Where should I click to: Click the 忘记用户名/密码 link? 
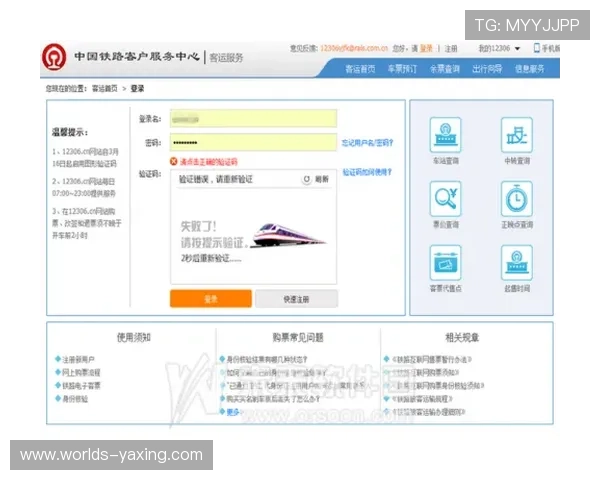(367, 143)
